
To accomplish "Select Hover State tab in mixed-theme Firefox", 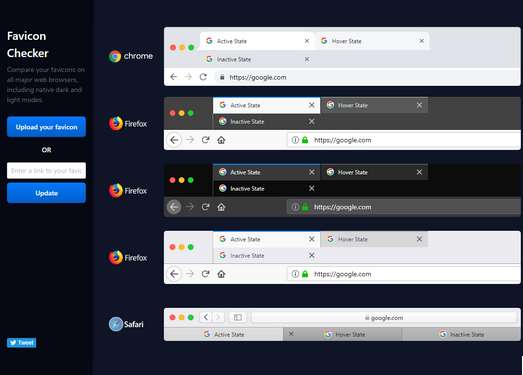I will [x=374, y=105].
